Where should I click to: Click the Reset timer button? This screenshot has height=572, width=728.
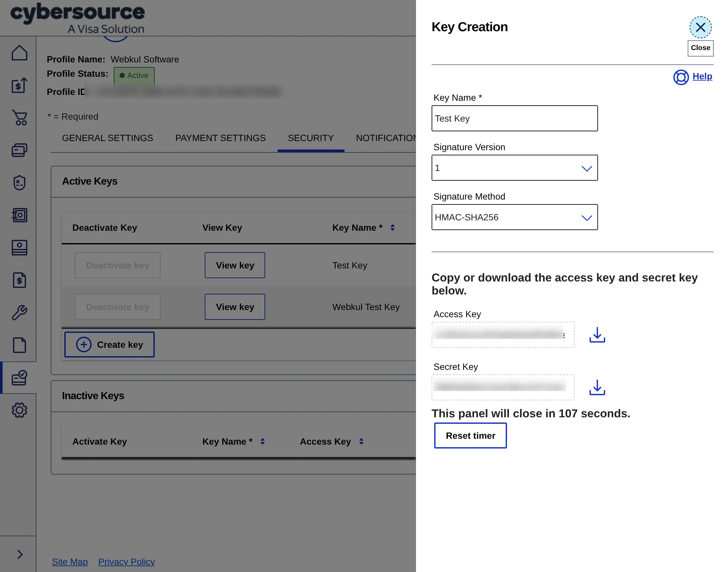coord(470,435)
